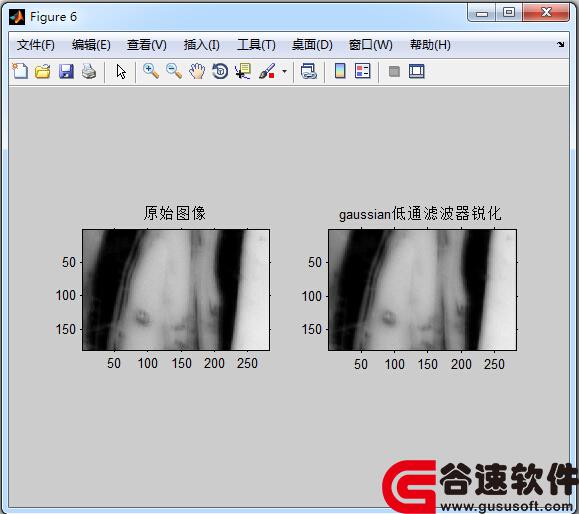
Task: Click the gaussian filtered subplot image
Action: (422, 290)
